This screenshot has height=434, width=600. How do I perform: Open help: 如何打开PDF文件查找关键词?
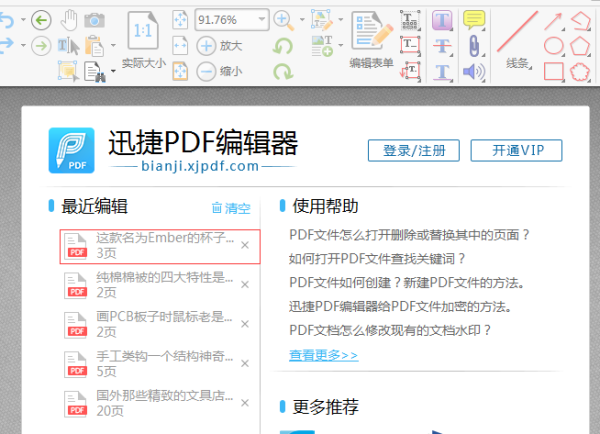[x=377, y=259]
